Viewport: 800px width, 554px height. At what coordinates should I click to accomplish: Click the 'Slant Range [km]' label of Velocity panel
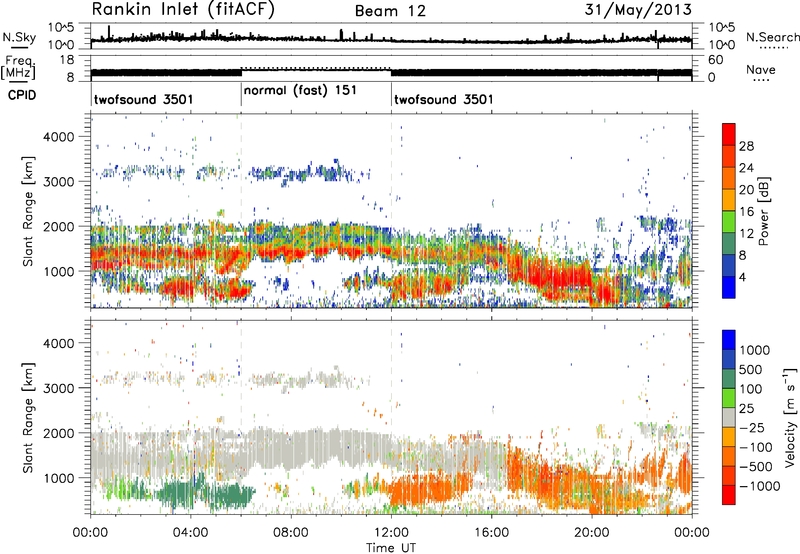coord(28,418)
